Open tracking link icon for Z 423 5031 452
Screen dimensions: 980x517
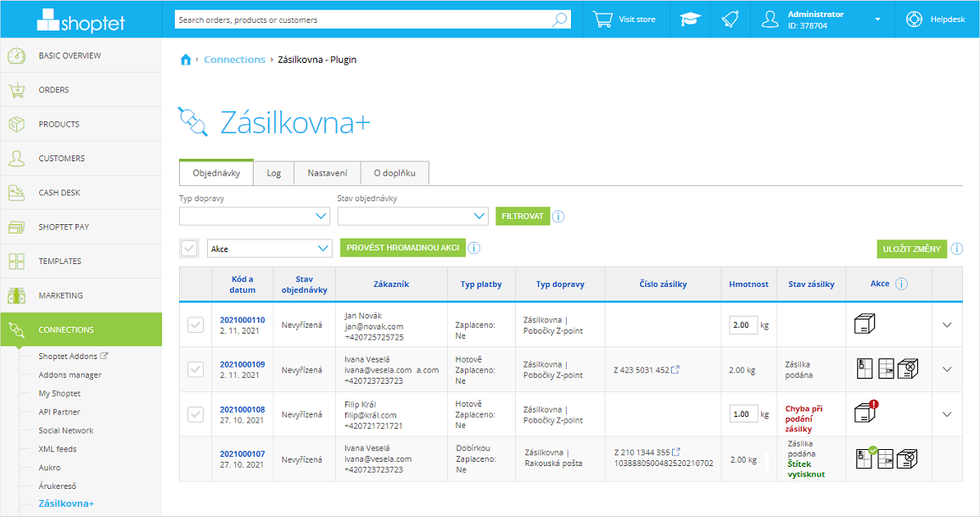tap(675, 369)
